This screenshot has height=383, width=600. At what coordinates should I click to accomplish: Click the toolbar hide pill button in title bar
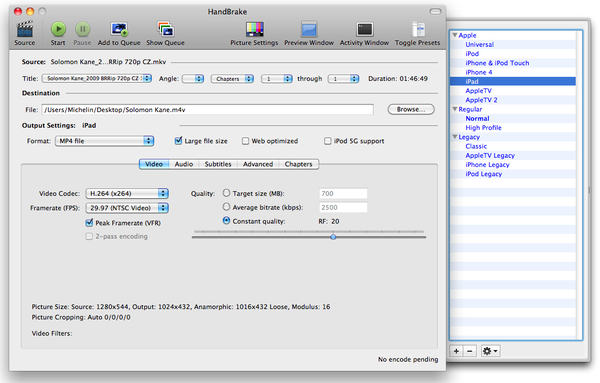435,11
